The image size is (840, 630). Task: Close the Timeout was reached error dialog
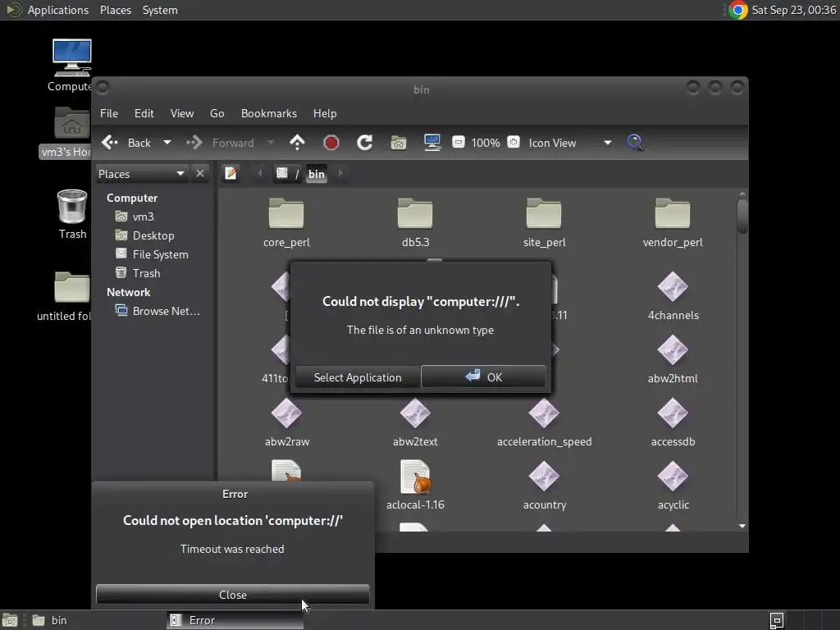232,595
